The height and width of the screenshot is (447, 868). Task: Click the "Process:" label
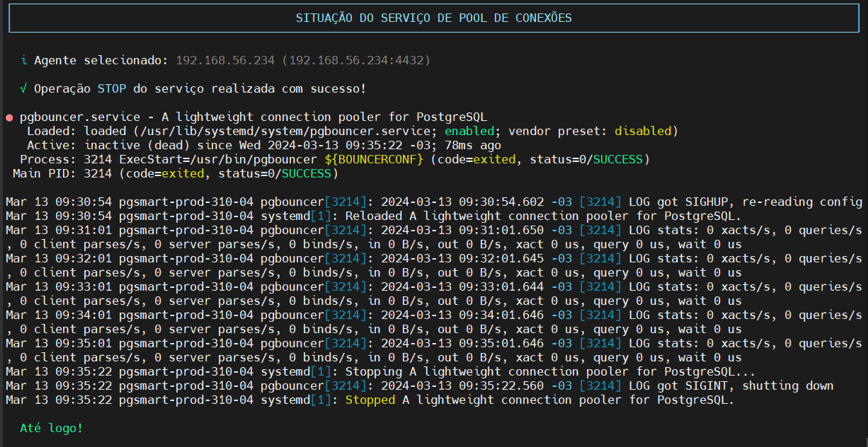pos(48,159)
